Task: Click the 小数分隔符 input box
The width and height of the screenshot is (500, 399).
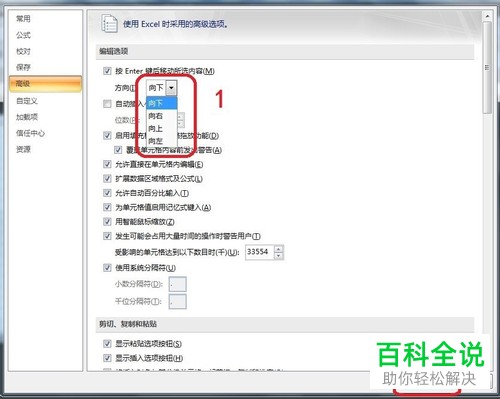Action: pos(177,284)
